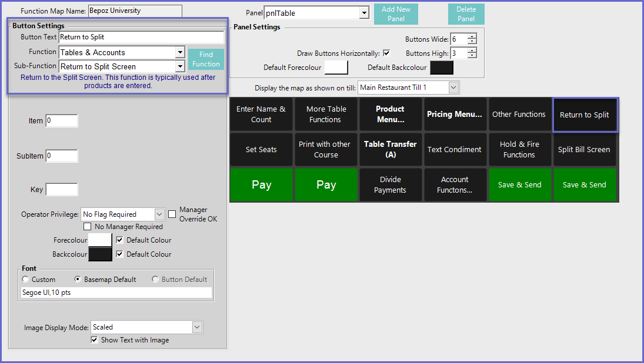Click the button Backcolour black swatch
644x363 pixels.
coord(100,254)
